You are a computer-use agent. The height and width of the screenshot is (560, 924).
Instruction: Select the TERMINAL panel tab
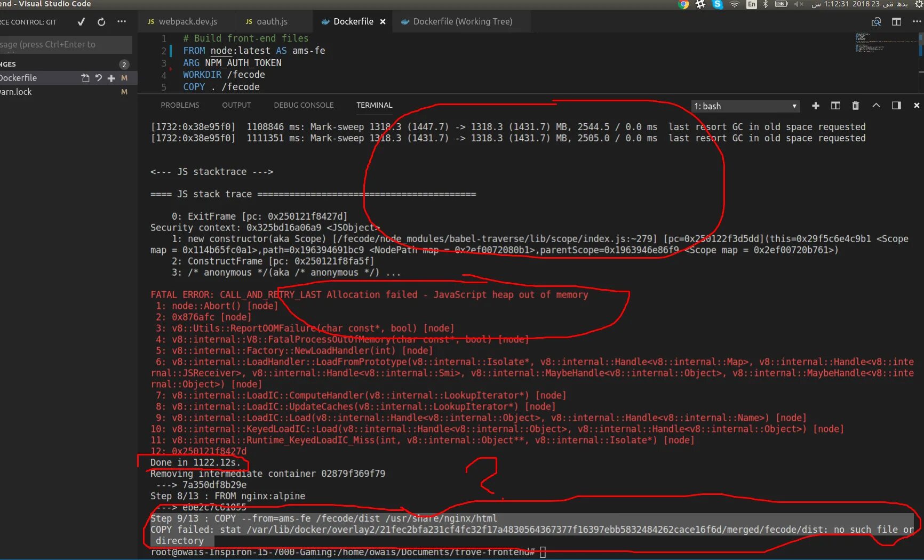374,105
